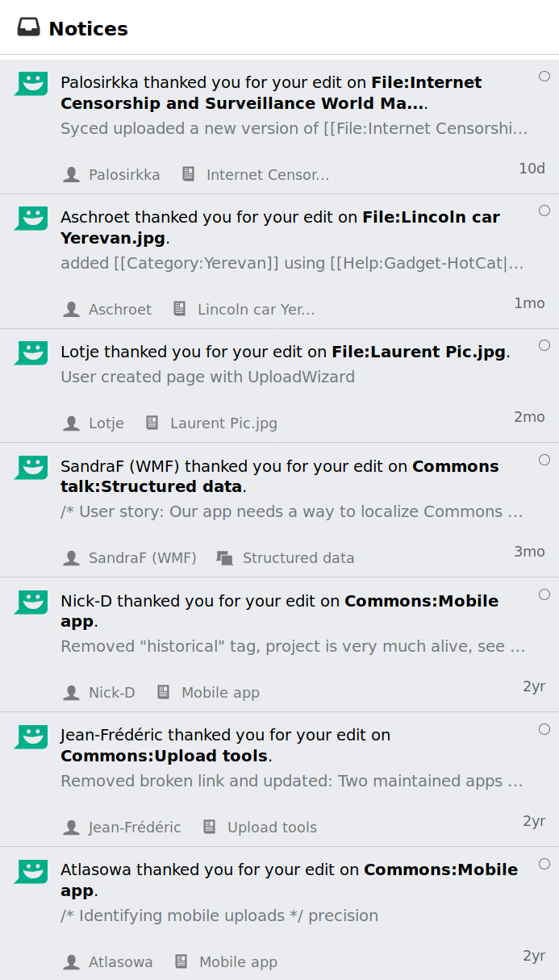Click the user icon next to SandraF (WMF)
Viewport: 559px width, 980px height.
pyautogui.click(x=71, y=557)
